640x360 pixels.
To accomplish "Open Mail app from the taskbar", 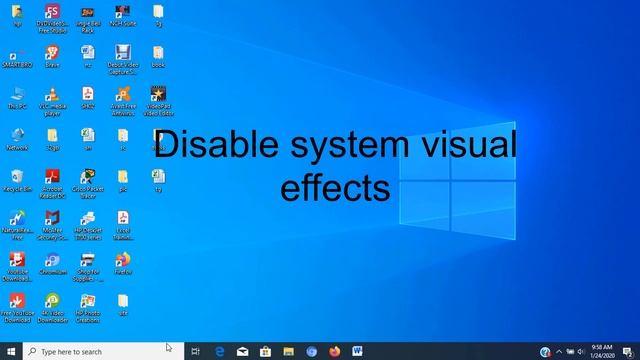I will 242,351.
